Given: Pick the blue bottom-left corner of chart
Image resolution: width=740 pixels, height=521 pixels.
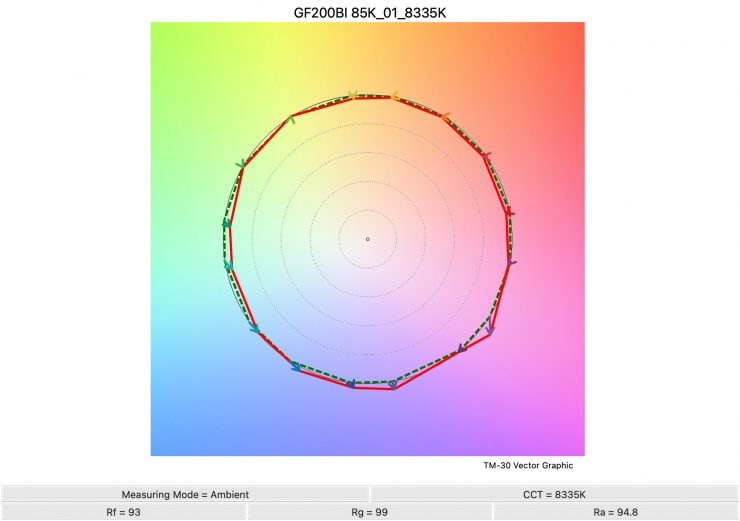Looking at the screenshot, I should coord(158,448).
